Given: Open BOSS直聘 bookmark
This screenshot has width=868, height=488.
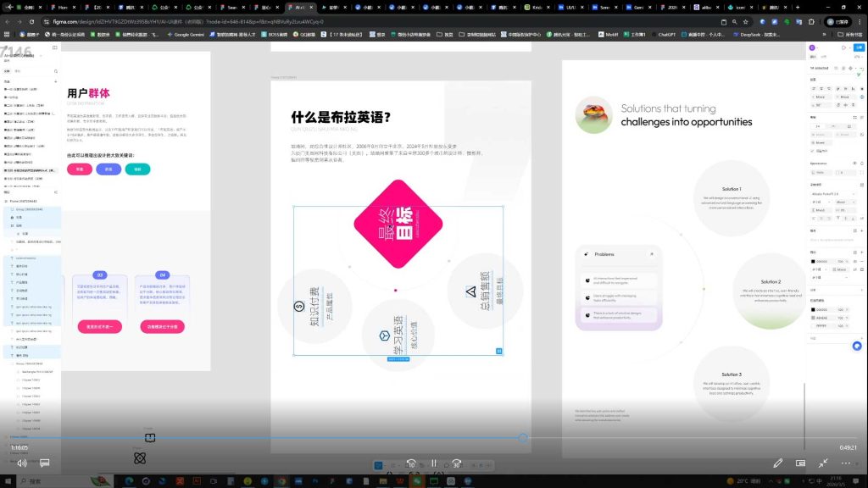Looking at the screenshot, I should (x=275, y=34).
